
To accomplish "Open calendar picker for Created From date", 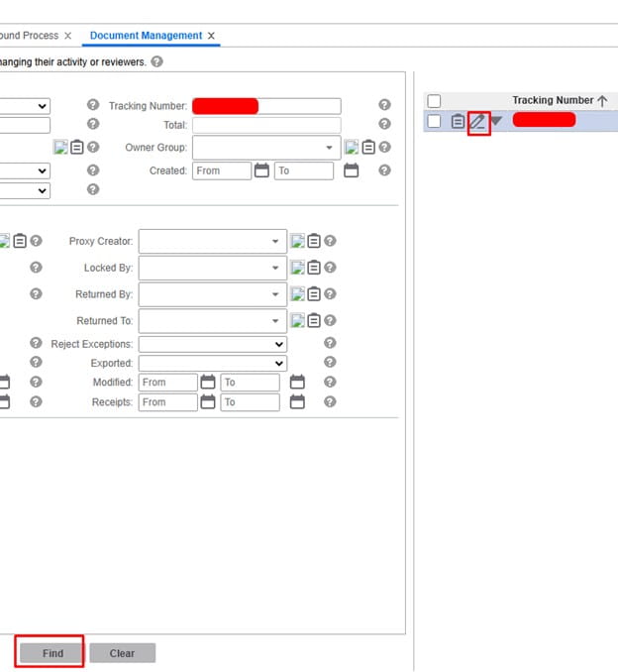I will (x=261, y=170).
